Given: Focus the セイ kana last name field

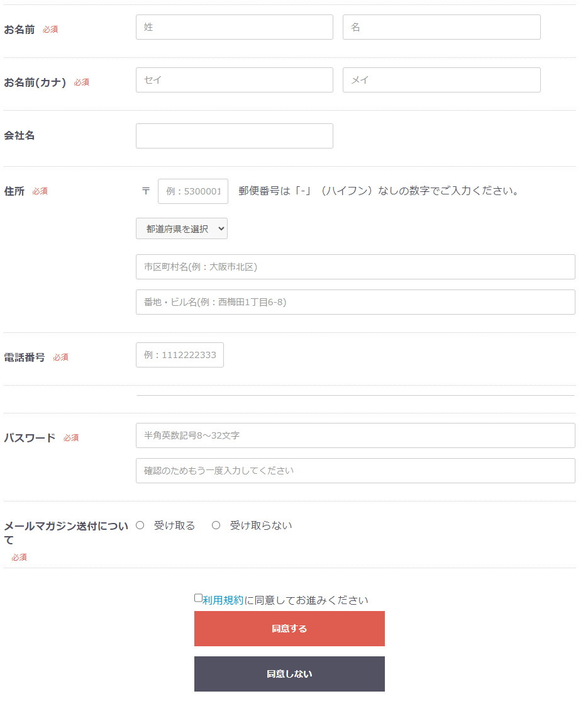Looking at the screenshot, I should [x=235, y=80].
